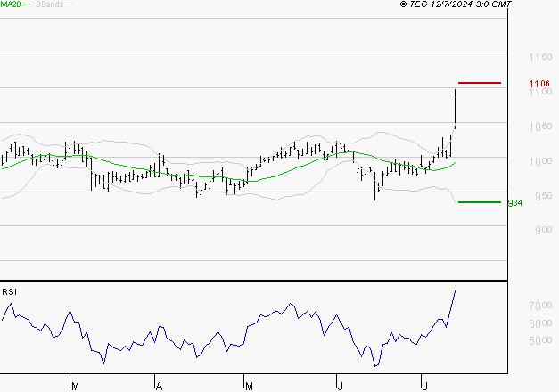Screen dimensions: 559x392
Task: Click the MA20 legend label
Action: (11, 4)
